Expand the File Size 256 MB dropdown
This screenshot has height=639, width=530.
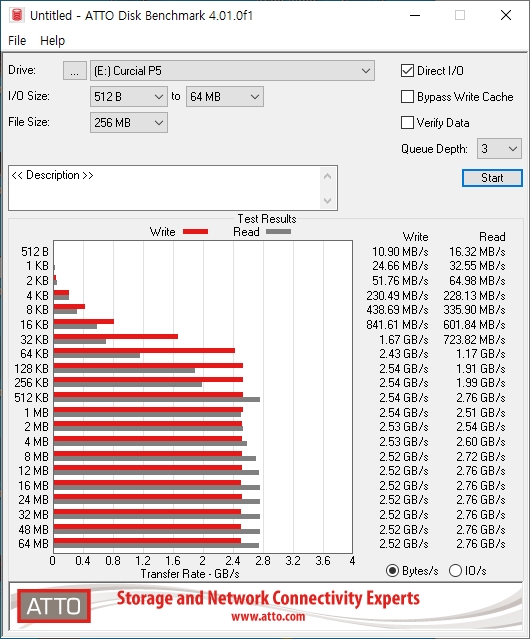point(129,123)
